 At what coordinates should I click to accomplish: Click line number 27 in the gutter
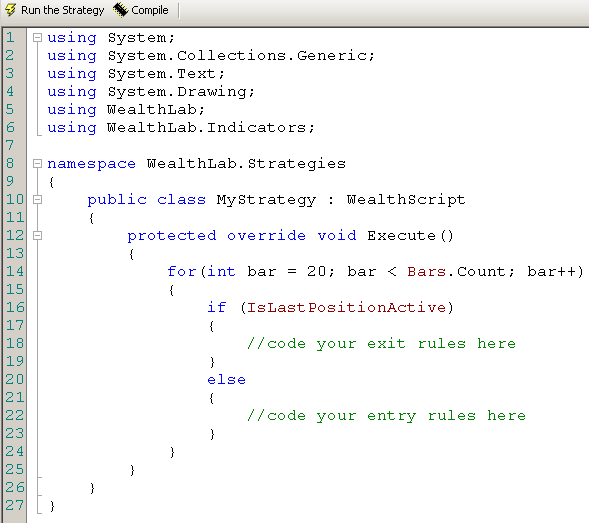click(x=15, y=505)
